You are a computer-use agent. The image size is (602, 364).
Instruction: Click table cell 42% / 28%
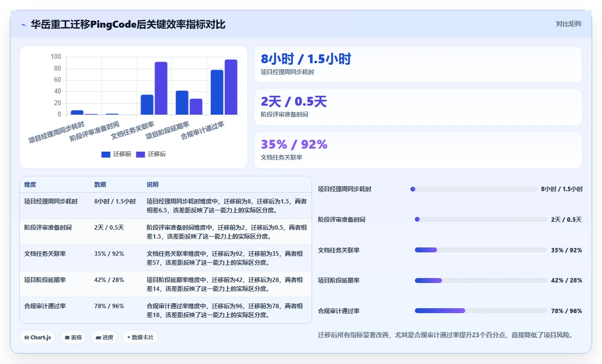coord(109,280)
